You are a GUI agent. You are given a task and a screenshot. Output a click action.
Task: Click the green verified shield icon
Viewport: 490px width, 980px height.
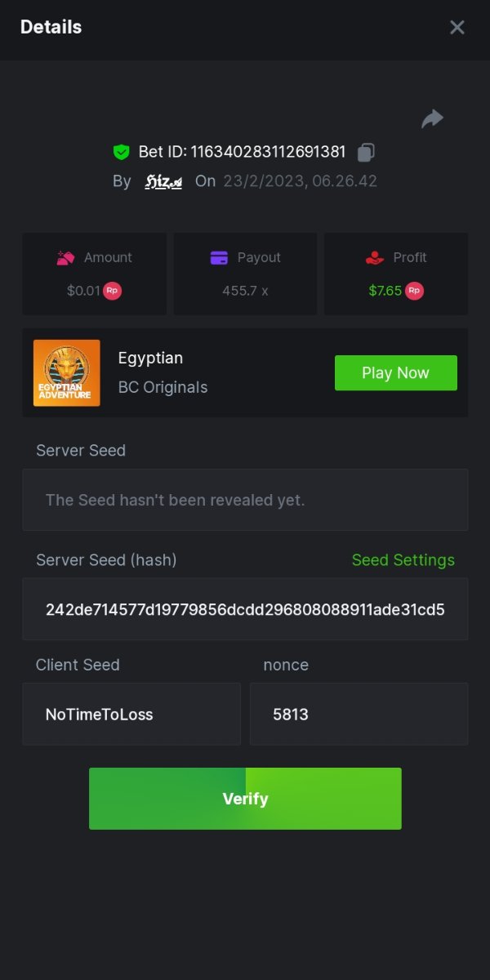pos(122,152)
